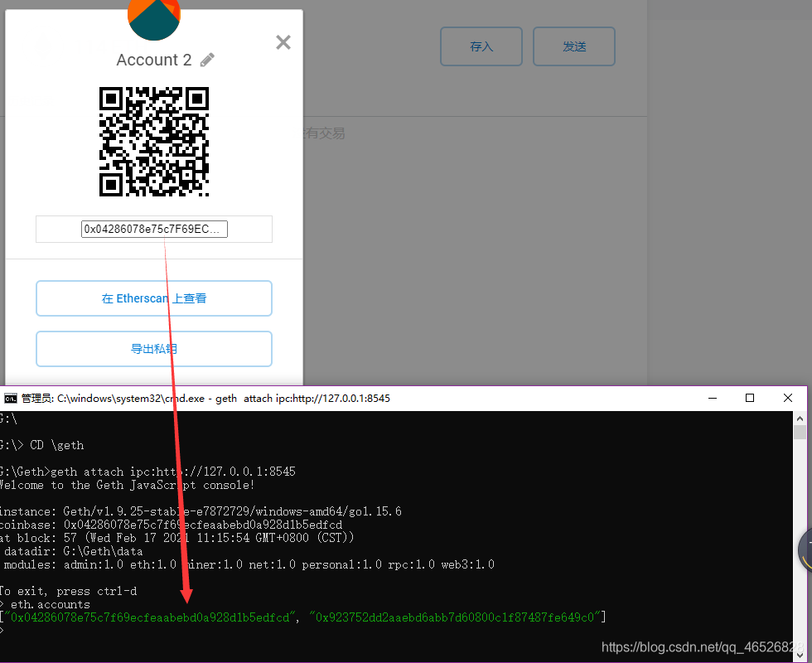Click 'eth.accounts' command line in console
812x663 pixels.
[45, 604]
